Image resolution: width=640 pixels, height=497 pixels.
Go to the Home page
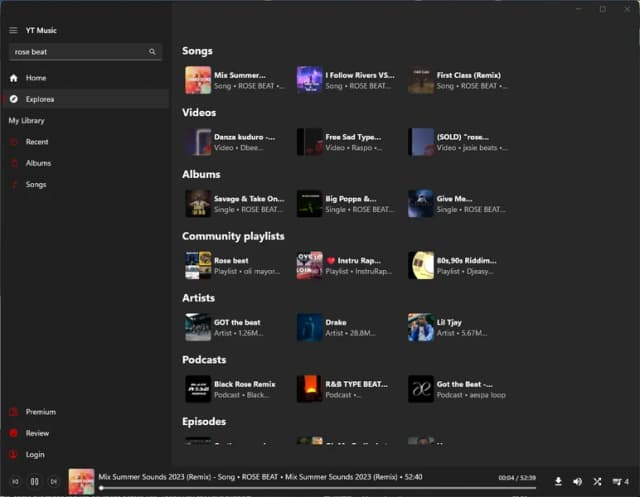85,78
